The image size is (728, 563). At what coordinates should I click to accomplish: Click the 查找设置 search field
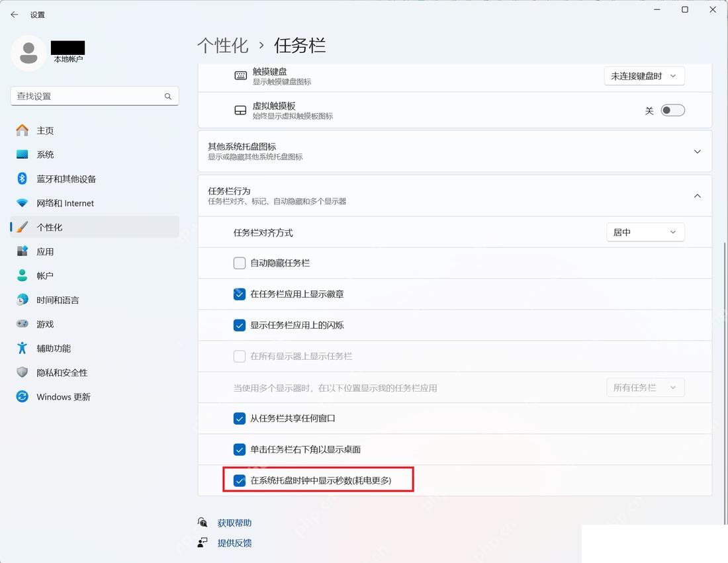[94, 97]
